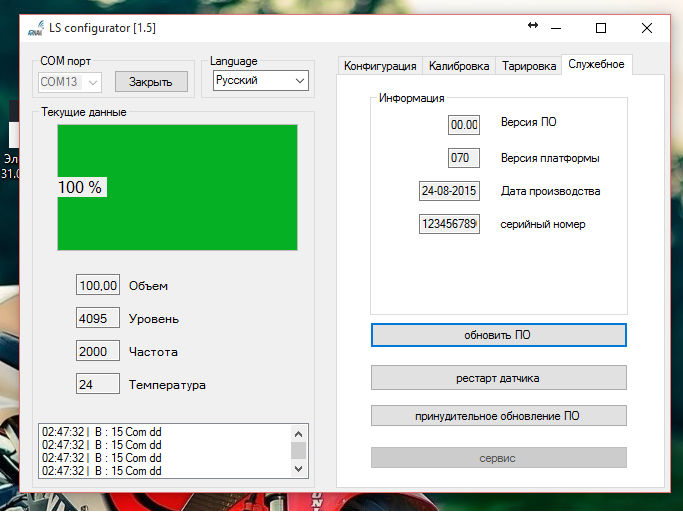
Task: Select the Версия платформы field 070
Action: [x=464, y=158]
